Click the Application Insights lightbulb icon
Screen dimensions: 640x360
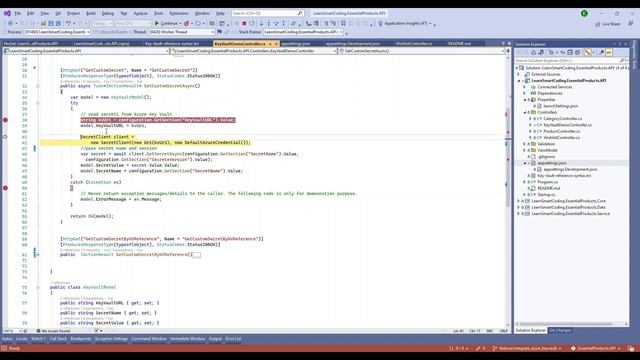pos(380,24)
